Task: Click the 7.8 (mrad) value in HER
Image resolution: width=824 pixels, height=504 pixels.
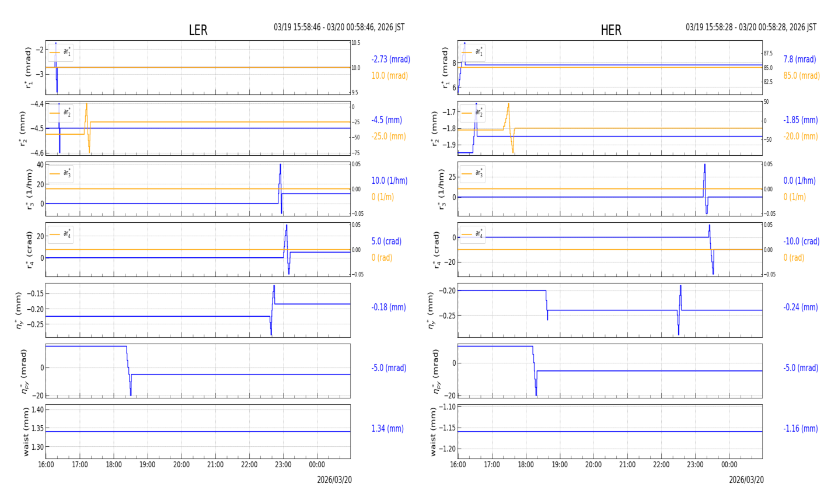Action: pyautogui.click(x=799, y=60)
